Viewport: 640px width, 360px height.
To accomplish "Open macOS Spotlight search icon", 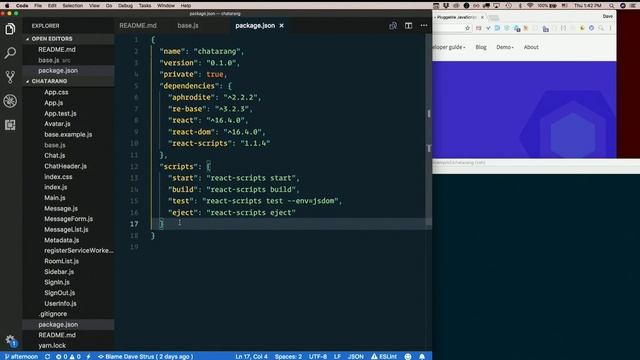I will click(611, 6).
